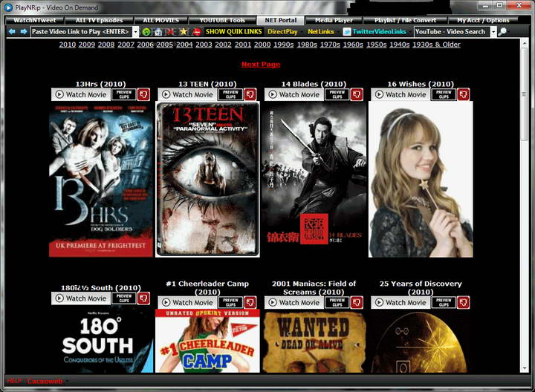Watch Movie button for 13Hrs
Viewport: 535px width, 392px height.
pos(81,94)
